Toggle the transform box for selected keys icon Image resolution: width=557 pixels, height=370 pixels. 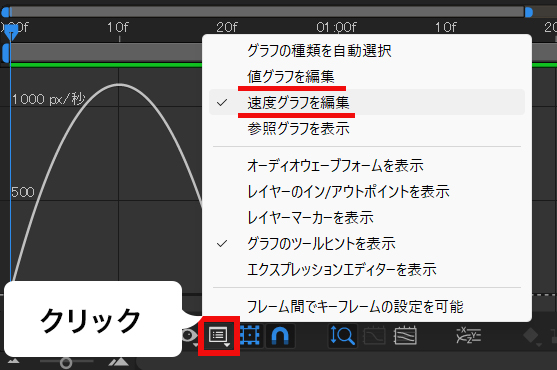click(x=249, y=336)
